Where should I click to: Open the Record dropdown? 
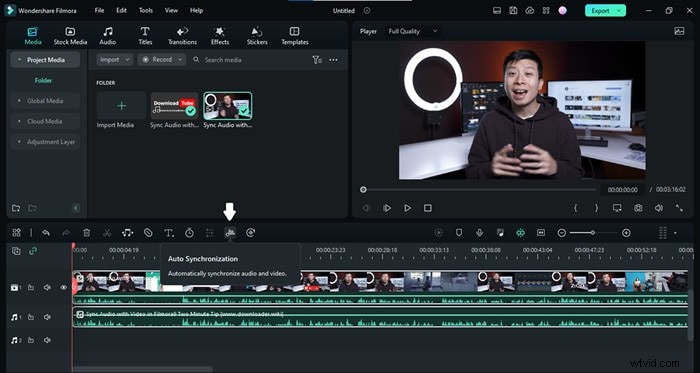click(162, 60)
